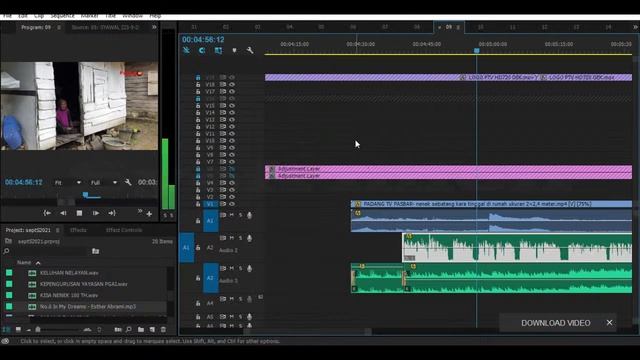This screenshot has height=360, width=640.
Task: Hide track V14 output with eye icon
Action: point(232,113)
